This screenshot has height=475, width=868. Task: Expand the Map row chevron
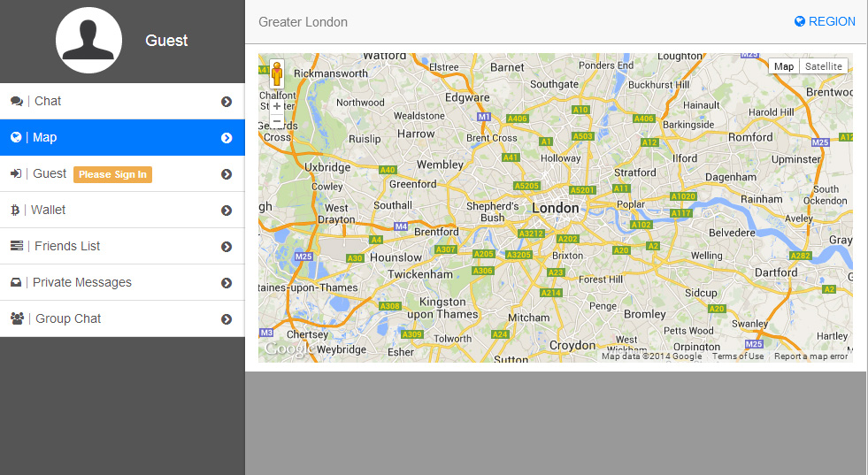pos(227,138)
